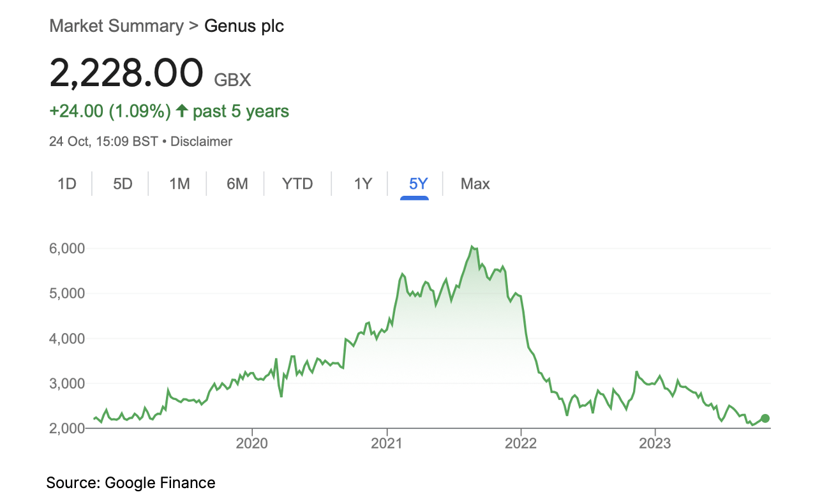Click the active 5Y tab
The width and height of the screenshot is (822, 504).
pyautogui.click(x=418, y=184)
